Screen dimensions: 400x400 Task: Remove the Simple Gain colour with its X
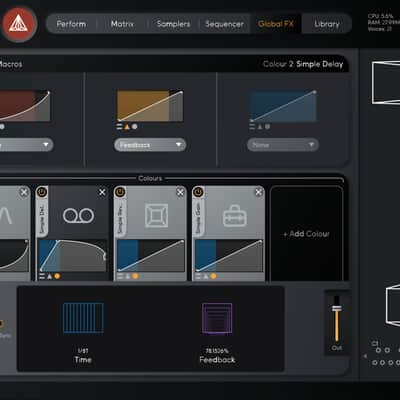click(259, 192)
